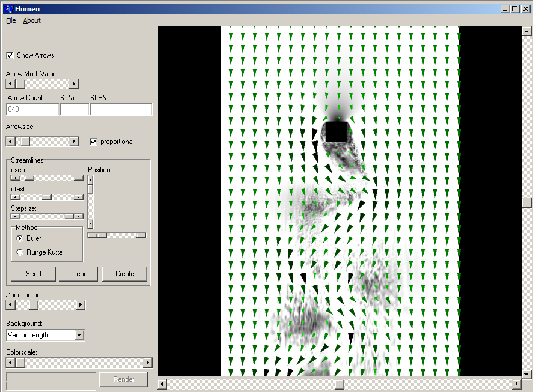The width and height of the screenshot is (533, 392).
Task: Click the dtest slider thumb
Action: click(x=46, y=197)
